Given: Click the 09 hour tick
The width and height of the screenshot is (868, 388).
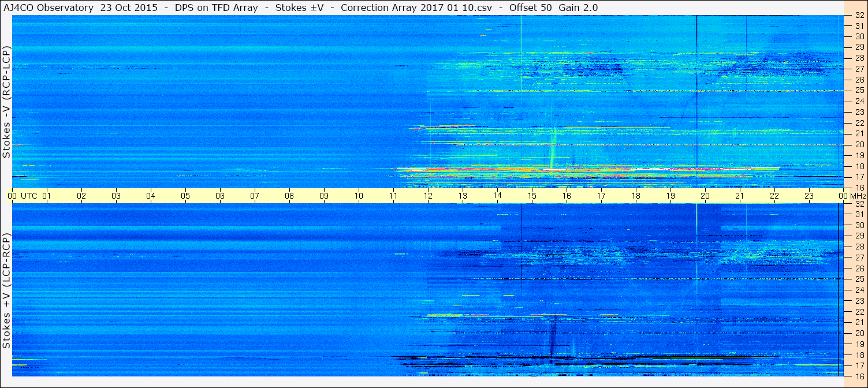Looking at the screenshot, I should pyautogui.click(x=324, y=196).
